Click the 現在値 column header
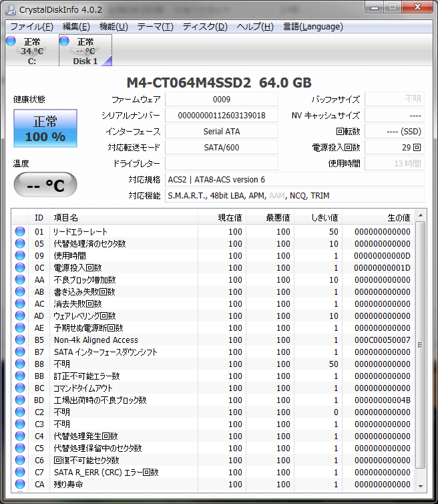Image resolution: width=438 pixels, height=504 pixels. click(x=222, y=218)
